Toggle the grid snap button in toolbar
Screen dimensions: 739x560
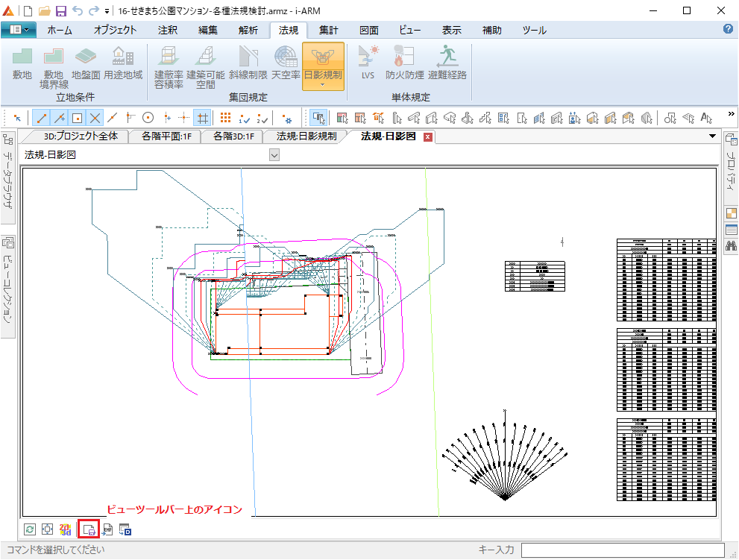tap(201, 118)
